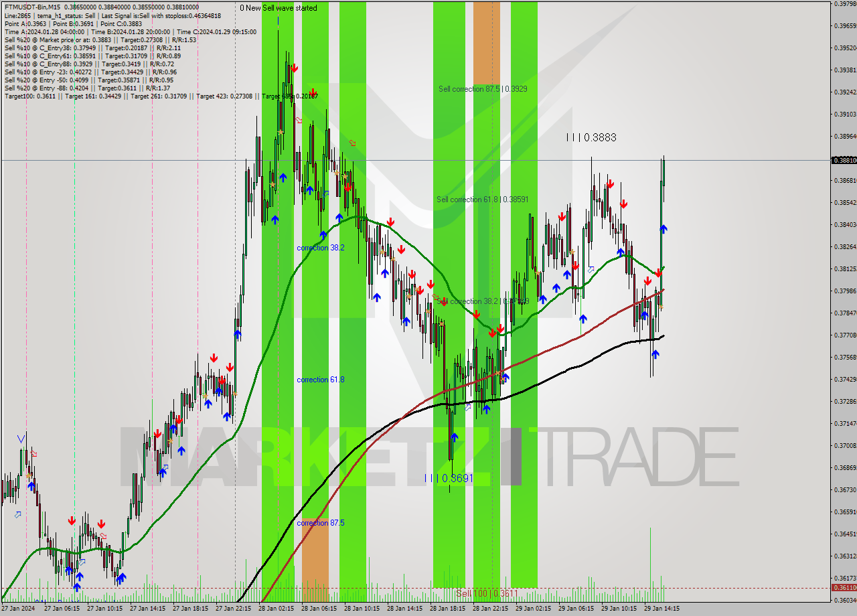This screenshot has width=857, height=616.
Task: Click the 'Time A:2024.01.28 04:00:00' info line
Action: (x=130, y=31)
